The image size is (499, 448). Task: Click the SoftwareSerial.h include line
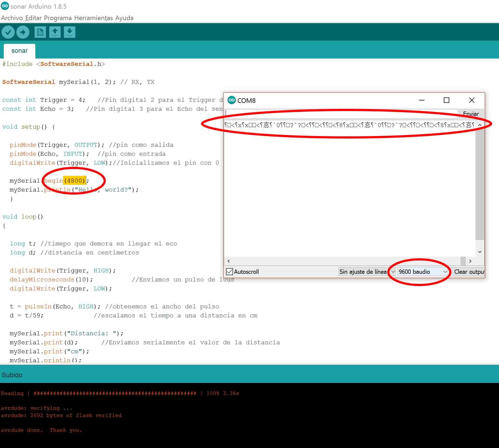point(54,64)
